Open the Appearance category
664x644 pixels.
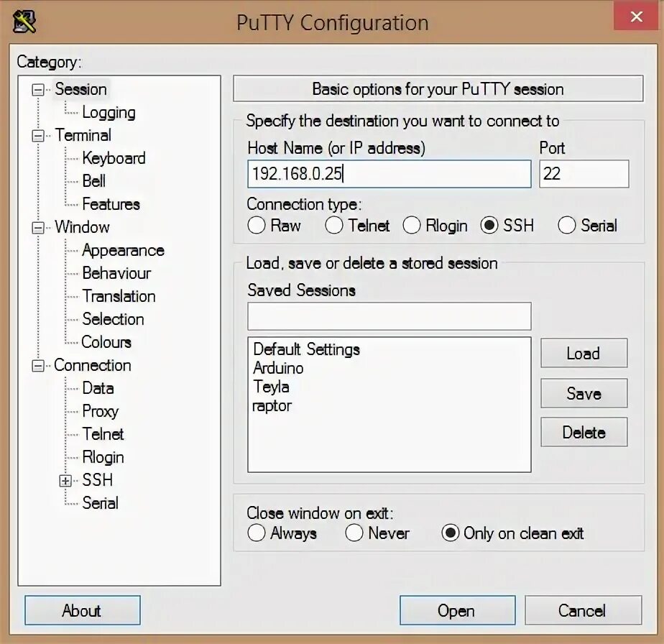pyautogui.click(x=123, y=250)
